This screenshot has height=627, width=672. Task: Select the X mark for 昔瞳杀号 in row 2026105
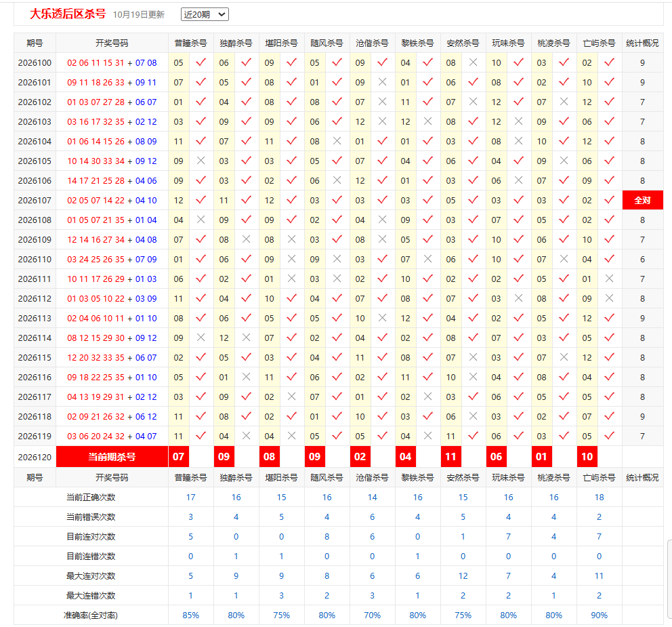pos(201,161)
